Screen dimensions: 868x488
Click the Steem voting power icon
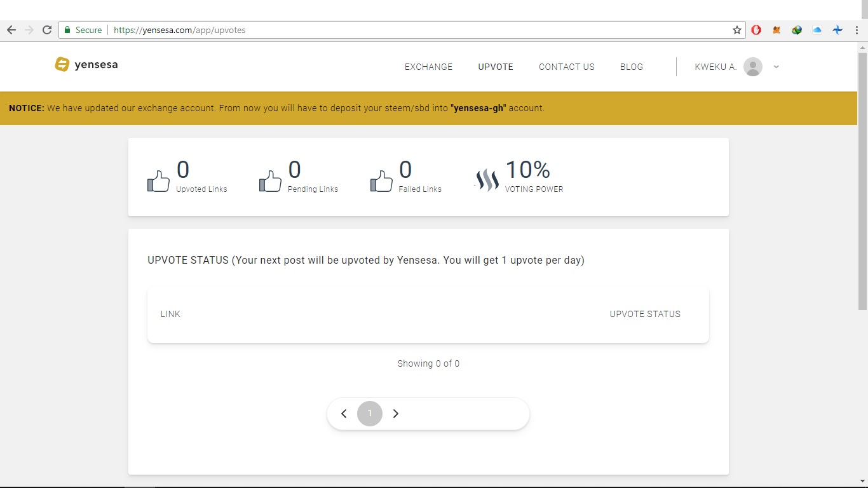click(x=487, y=180)
